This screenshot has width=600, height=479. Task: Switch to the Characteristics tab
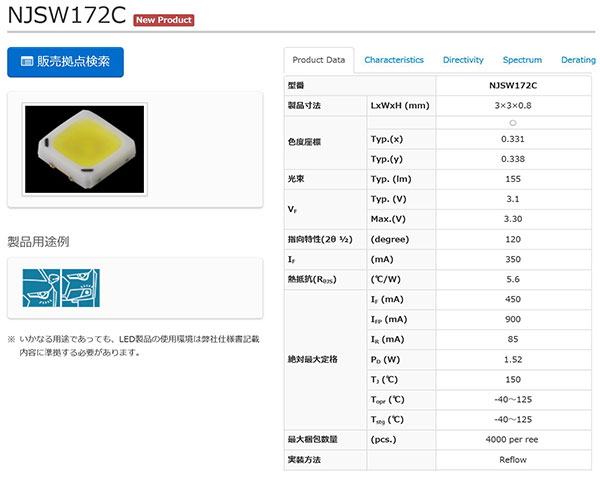click(x=393, y=60)
